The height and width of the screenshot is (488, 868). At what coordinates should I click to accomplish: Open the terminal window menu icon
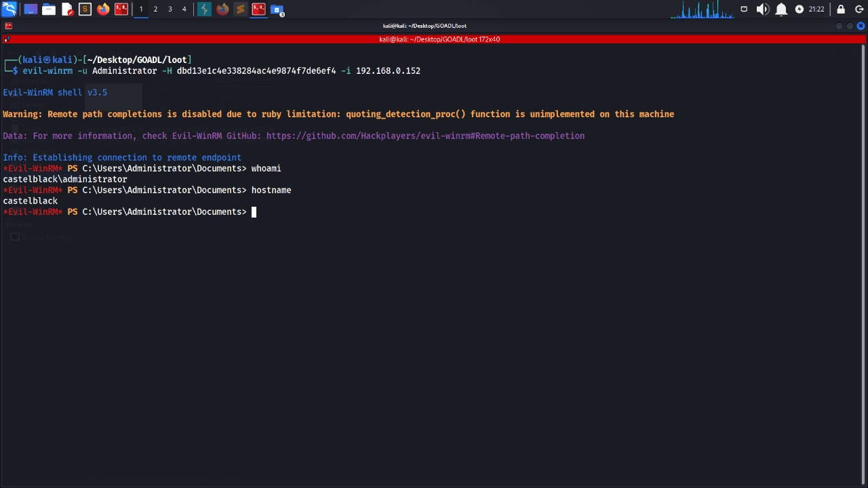coord(8,26)
